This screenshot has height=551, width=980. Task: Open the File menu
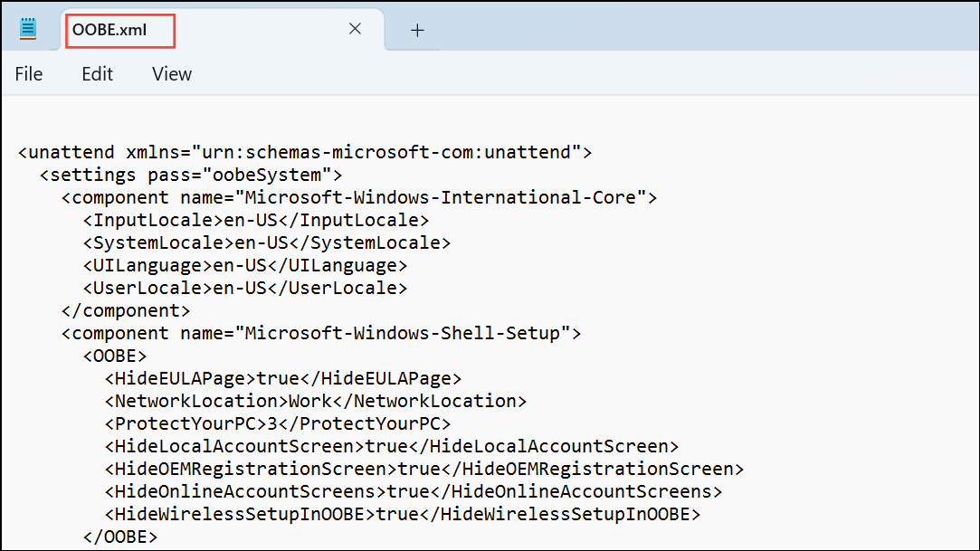[x=28, y=74]
